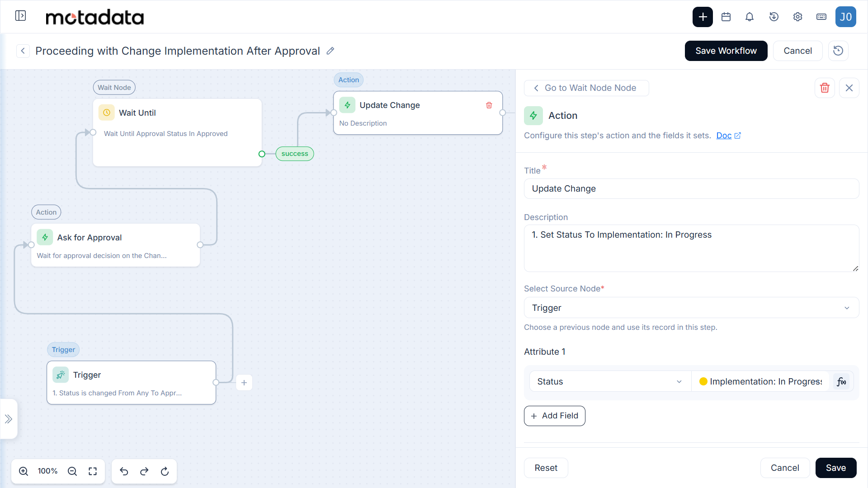The image size is (868, 488).
Task: Click the Reset button
Action: point(546,468)
